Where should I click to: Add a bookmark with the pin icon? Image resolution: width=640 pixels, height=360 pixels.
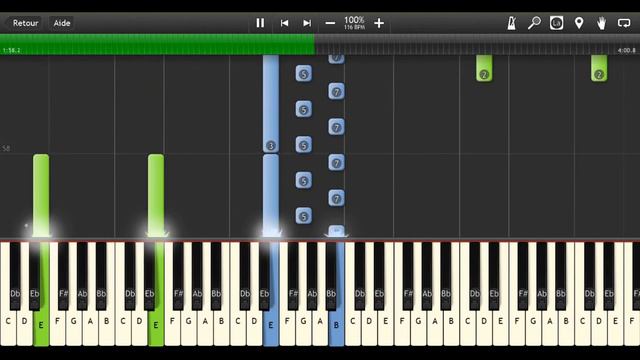tap(579, 23)
